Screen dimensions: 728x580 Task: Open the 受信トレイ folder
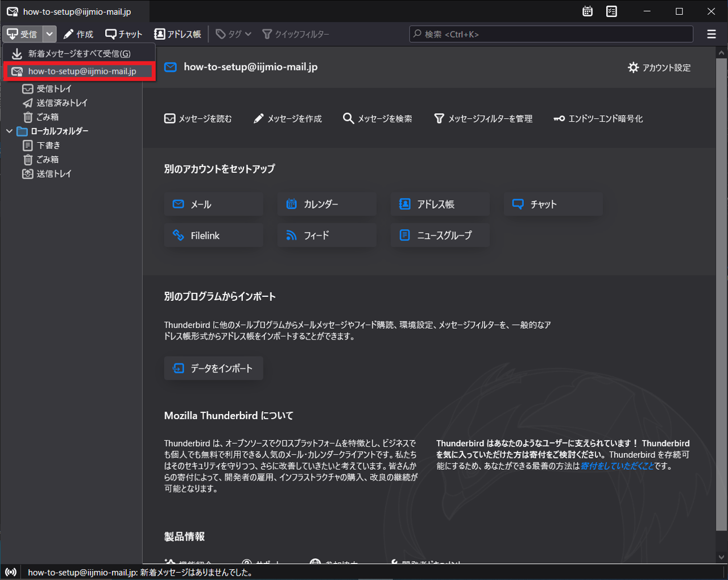click(x=54, y=89)
